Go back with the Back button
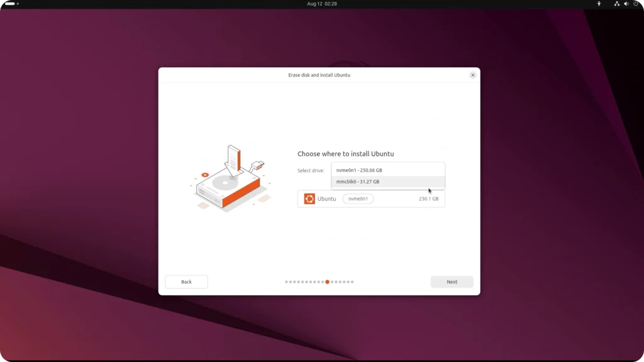 pos(186,282)
